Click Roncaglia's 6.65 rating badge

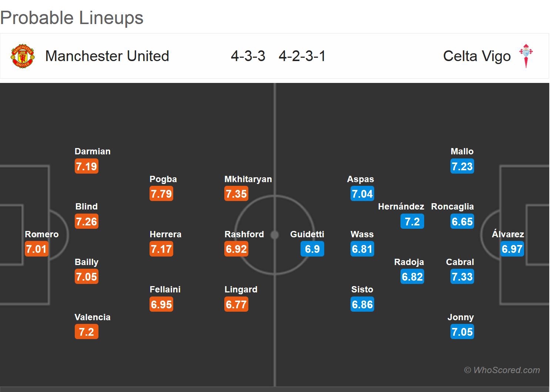click(462, 221)
